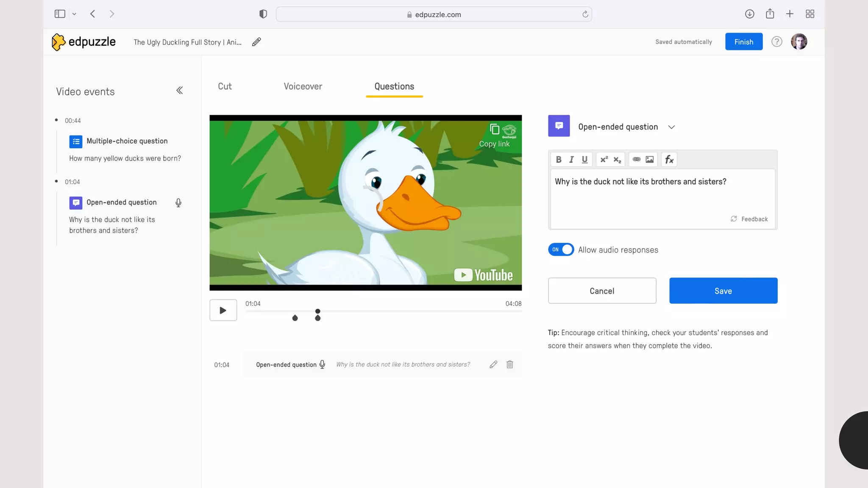Open browser sidebar options chevron
Screen dimensions: 868x488
[x=74, y=14]
